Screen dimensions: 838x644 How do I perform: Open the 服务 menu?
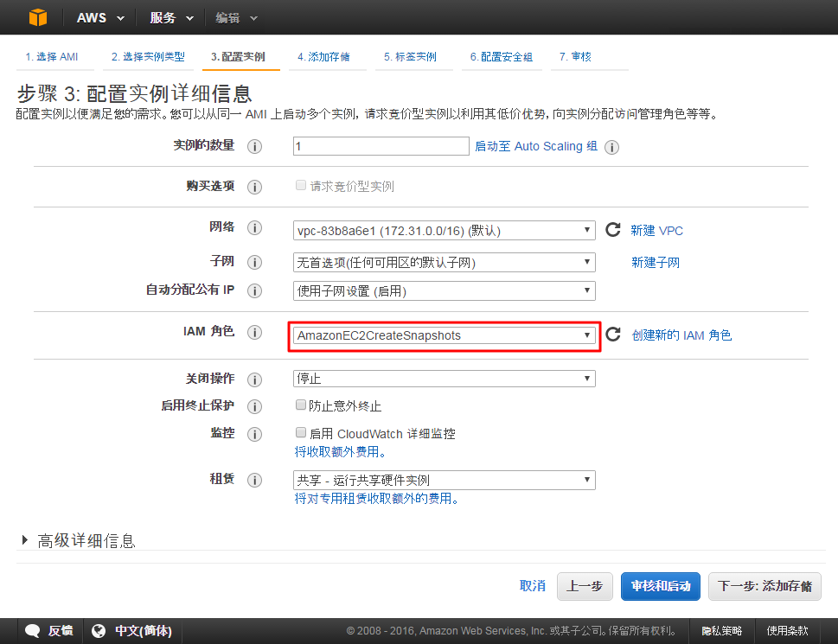[x=171, y=17]
